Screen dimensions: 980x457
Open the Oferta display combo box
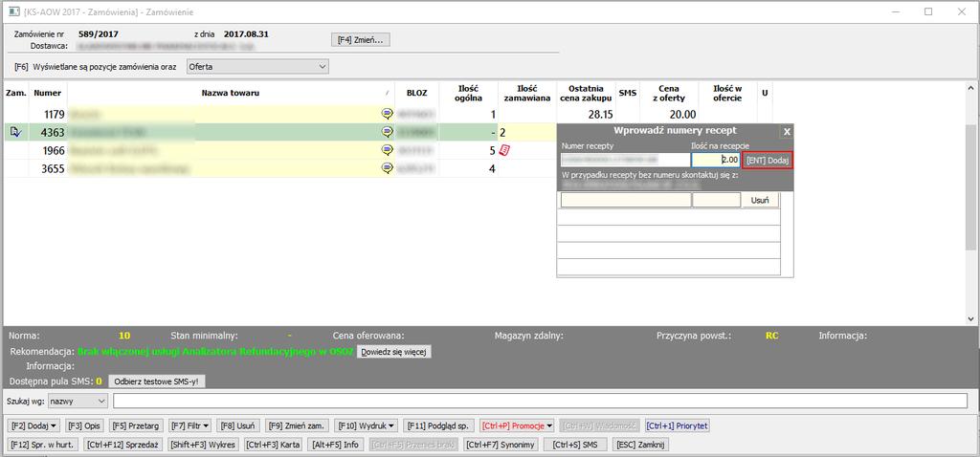click(x=257, y=66)
